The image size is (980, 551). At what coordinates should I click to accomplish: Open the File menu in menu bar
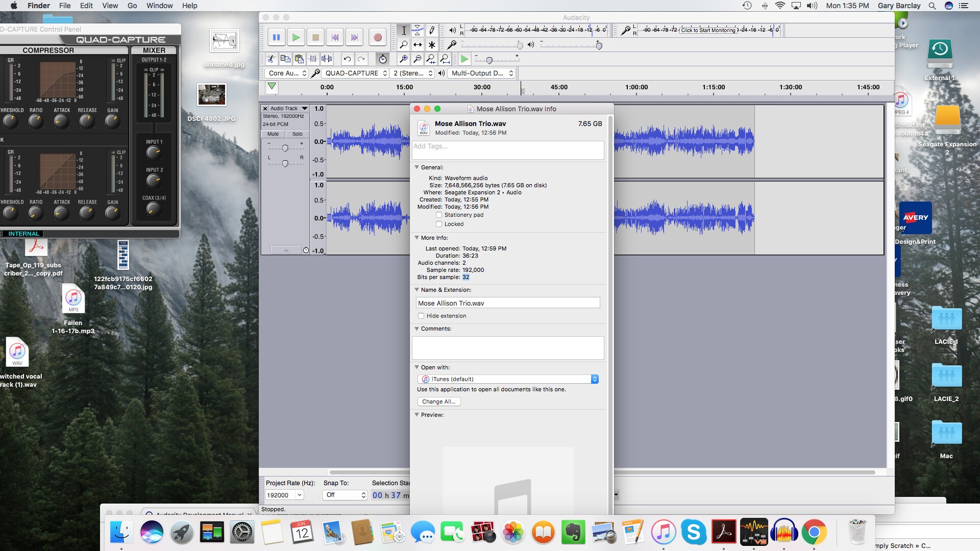[x=65, y=6]
